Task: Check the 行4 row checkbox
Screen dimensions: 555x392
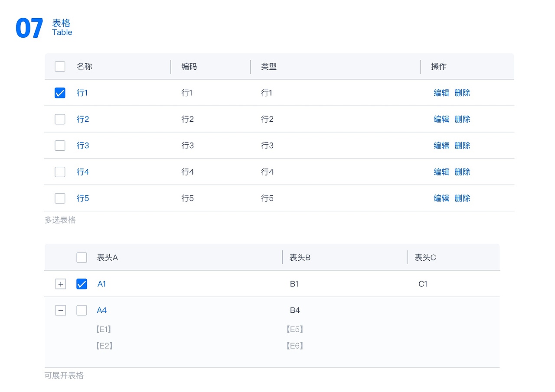Action: pyautogui.click(x=60, y=172)
